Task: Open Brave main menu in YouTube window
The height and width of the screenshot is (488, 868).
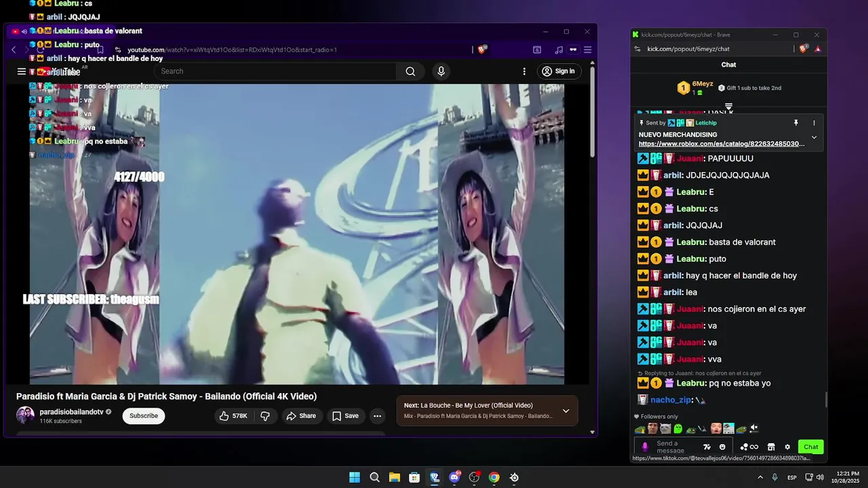Action: pyautogui.click(x=588, y=49)
